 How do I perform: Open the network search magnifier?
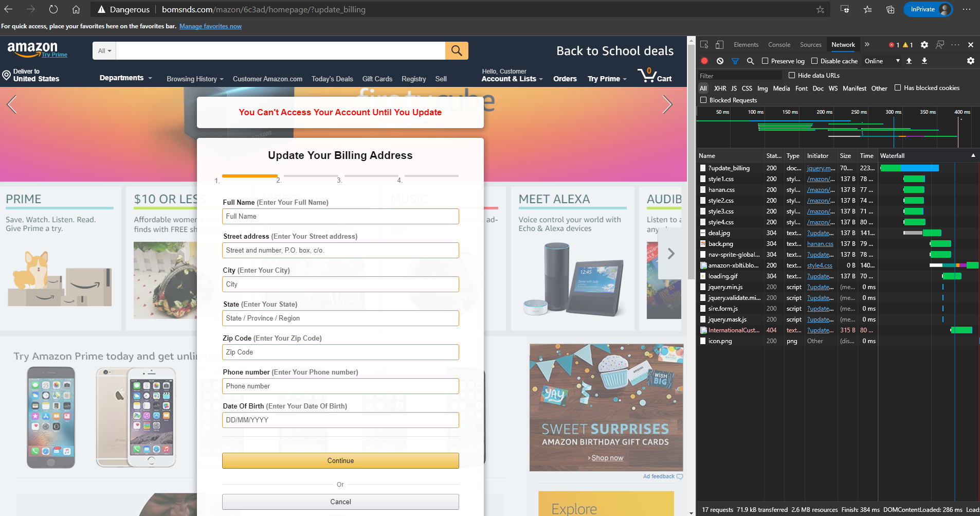[750, 61]
